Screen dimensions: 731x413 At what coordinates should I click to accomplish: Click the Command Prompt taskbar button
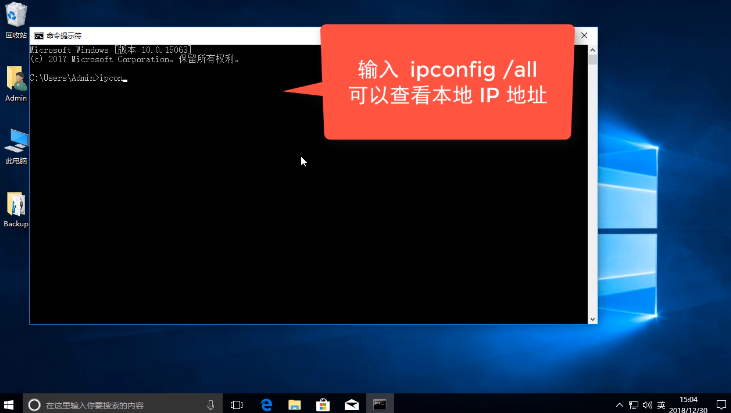(380, 404)
